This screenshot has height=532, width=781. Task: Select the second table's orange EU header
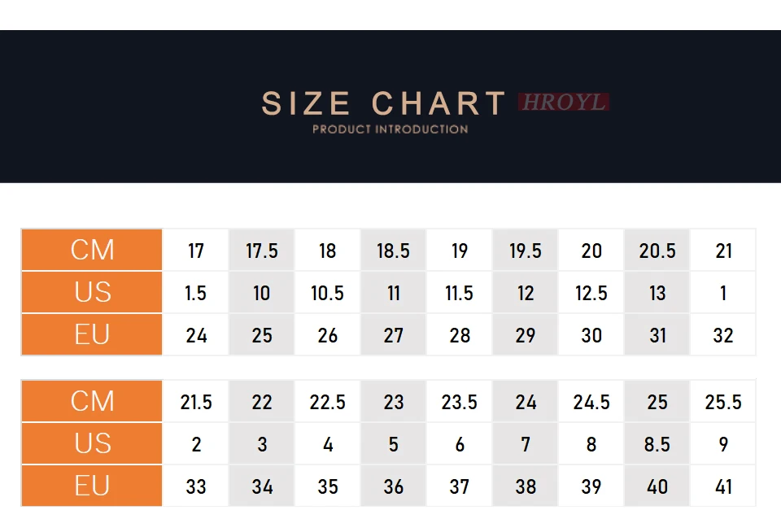[x=92, y=486]
